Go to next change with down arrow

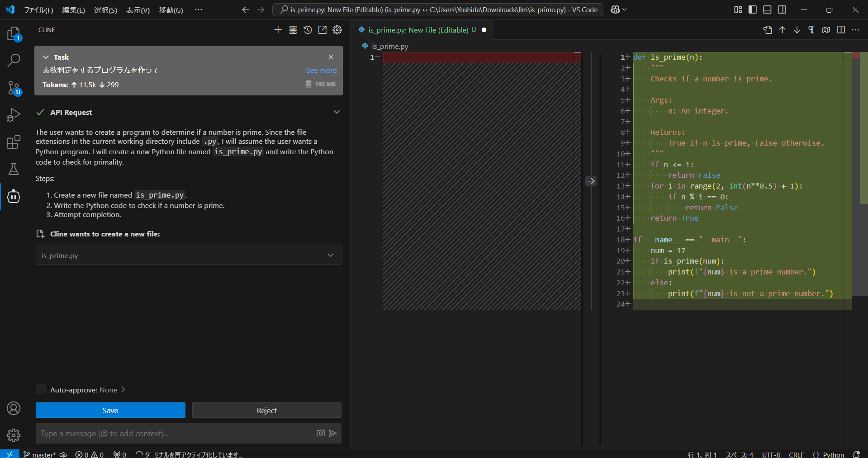797,30
